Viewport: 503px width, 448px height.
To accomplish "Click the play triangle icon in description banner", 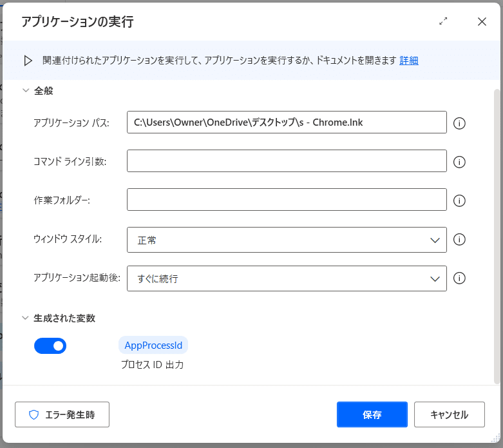I will tap(28, 61).
